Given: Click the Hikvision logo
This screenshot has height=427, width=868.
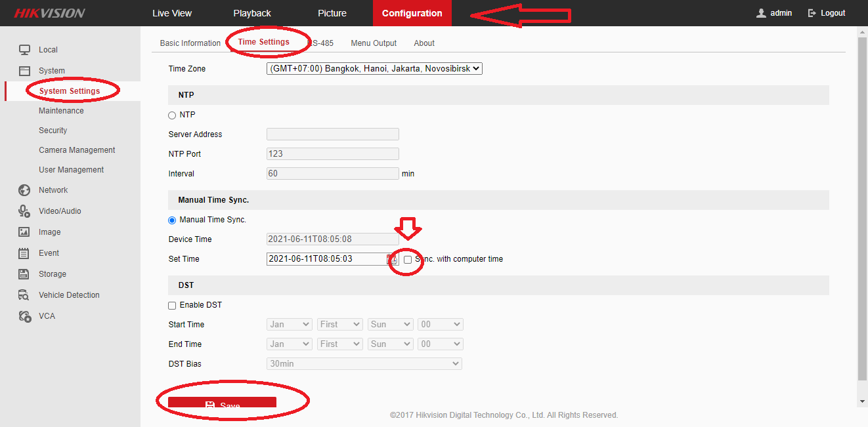Looking at the screenshot, I should 50,13.
